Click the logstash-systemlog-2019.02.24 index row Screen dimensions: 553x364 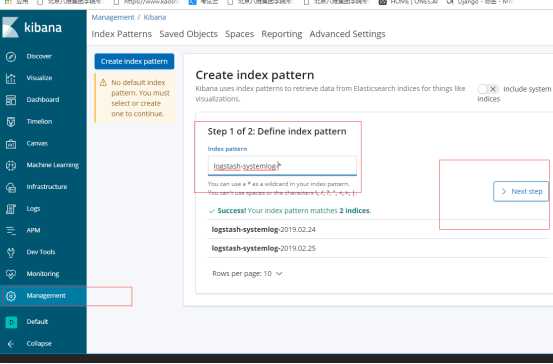(377, 230)
